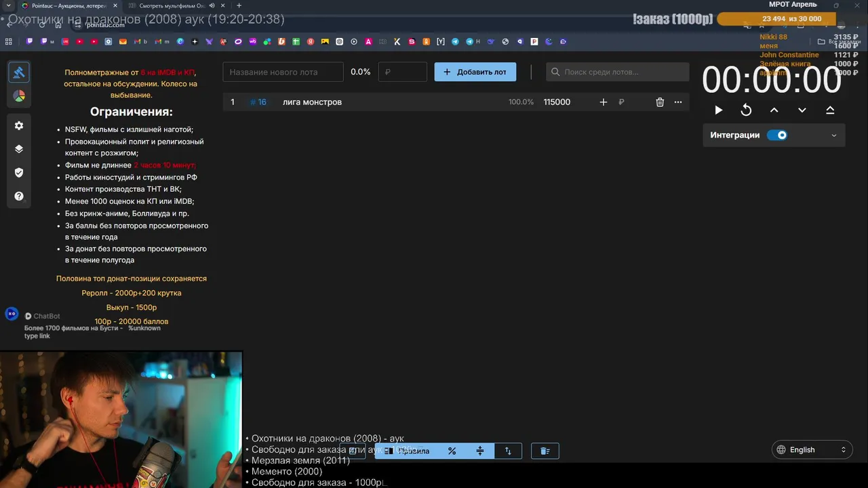
Task: Reload the current browser page
Action: coord(42,24)
